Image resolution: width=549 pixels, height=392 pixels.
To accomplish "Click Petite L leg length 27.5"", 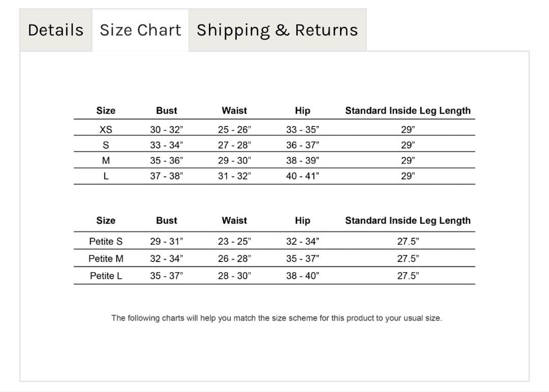I will coord(408,276).
